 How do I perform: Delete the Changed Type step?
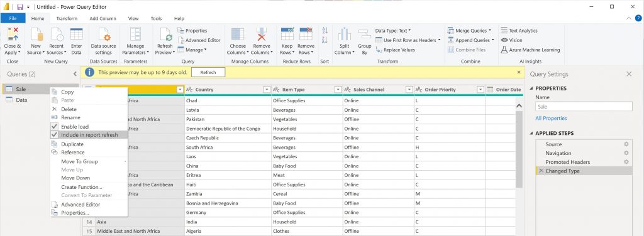pos(541,171)
